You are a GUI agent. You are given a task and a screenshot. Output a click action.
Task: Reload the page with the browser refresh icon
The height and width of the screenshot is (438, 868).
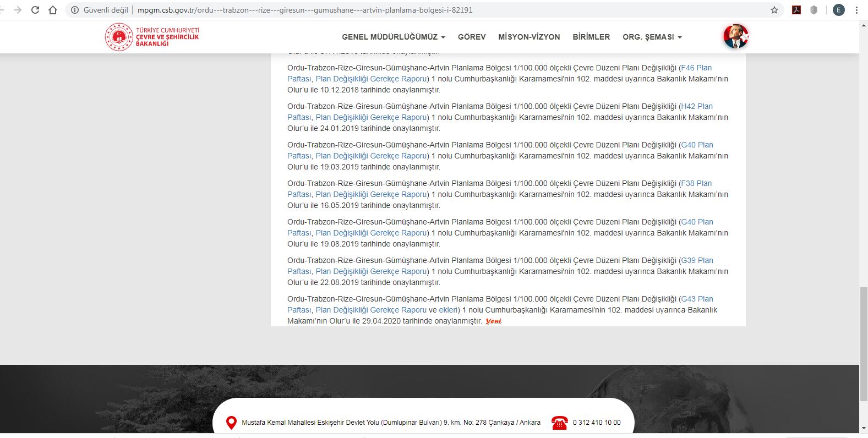pos(35,10)
